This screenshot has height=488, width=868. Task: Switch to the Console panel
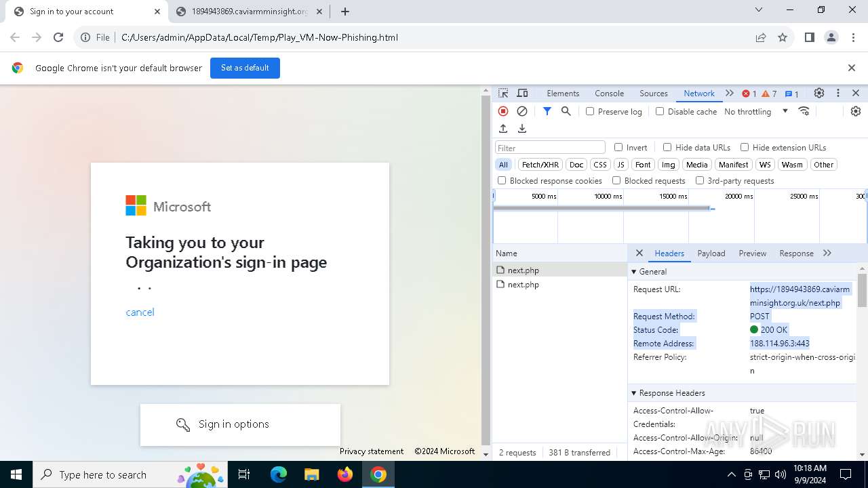(x=610, y=94)
